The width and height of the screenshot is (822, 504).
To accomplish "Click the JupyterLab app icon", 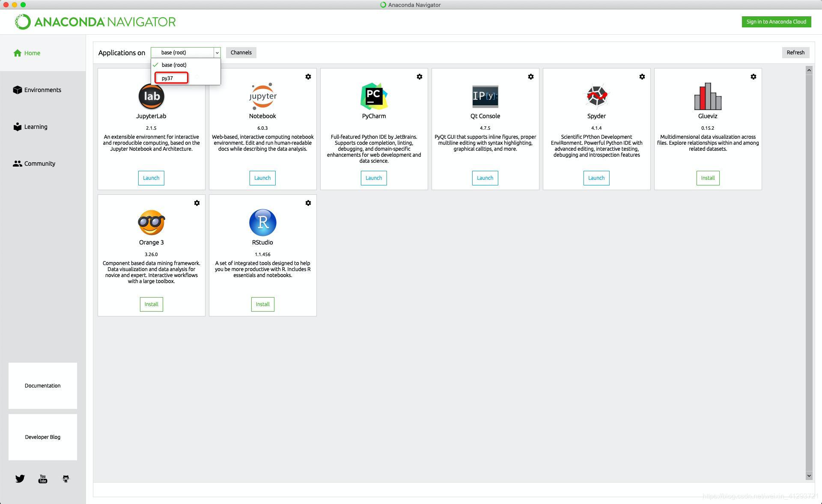I will (151, 96).
